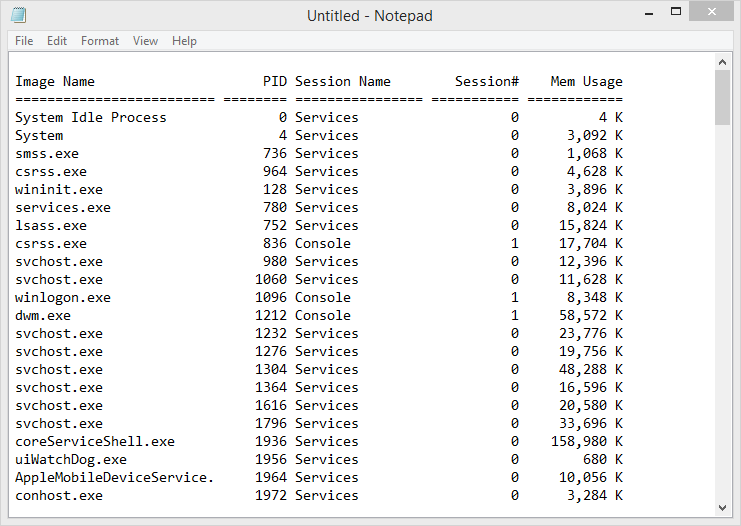Click 'Services' in the lsass.exe row
The image size is (741, 526).
click(327, 225)
